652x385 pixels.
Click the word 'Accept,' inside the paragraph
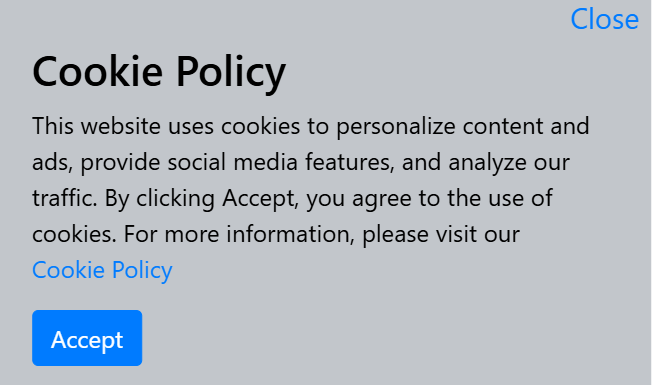[261, 199]
